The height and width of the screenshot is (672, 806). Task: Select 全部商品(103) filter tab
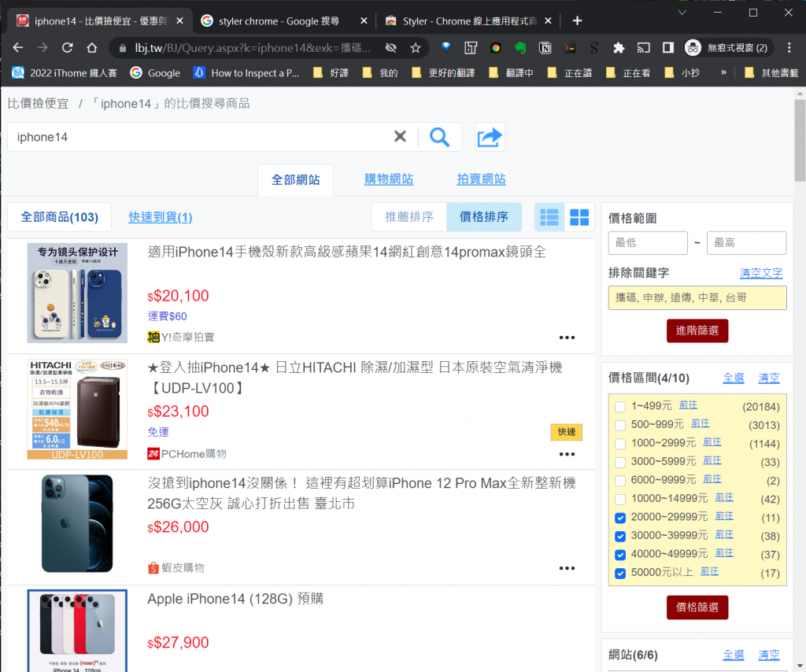[59, 217]
